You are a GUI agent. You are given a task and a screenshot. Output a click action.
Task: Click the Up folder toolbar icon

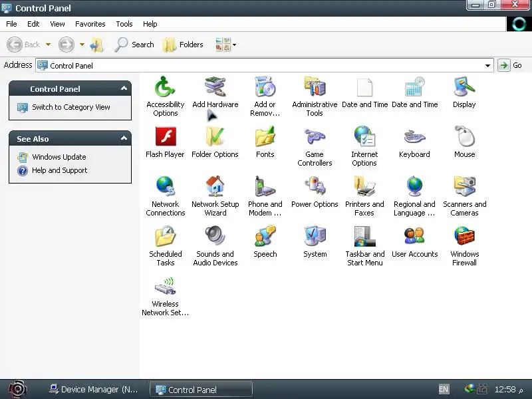pos(97,45)
